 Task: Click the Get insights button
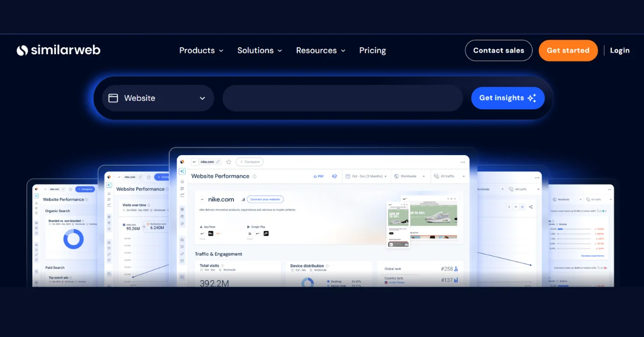click(x=508, y=98)
